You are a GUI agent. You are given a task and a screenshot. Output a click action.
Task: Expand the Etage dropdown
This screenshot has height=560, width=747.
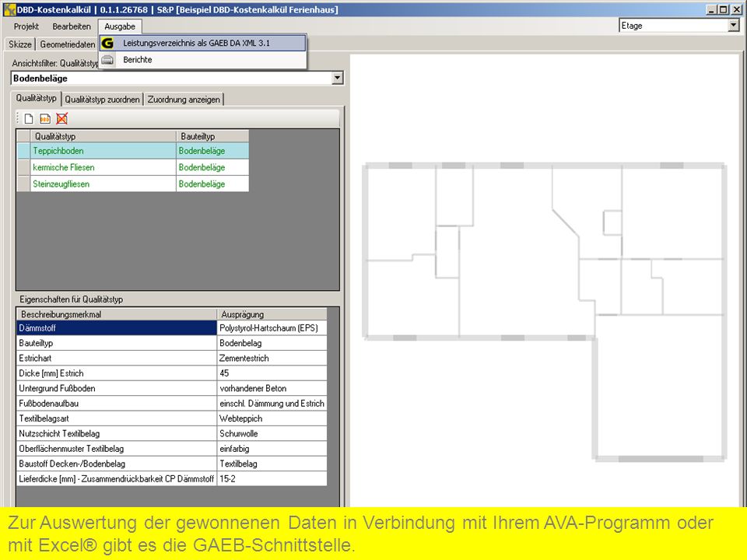tap(734, 26)
